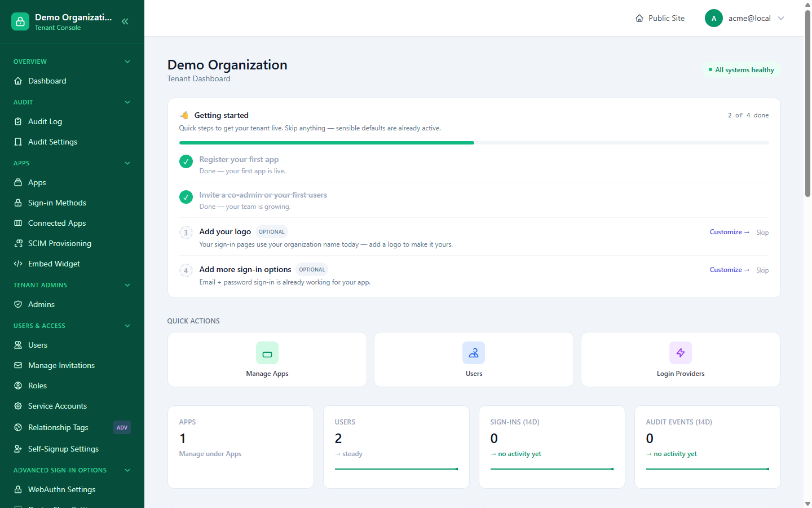Screen dimensions: 812x508
Task: Click the Self-Signup Settings user-plus icon
Action: point(18,449)
